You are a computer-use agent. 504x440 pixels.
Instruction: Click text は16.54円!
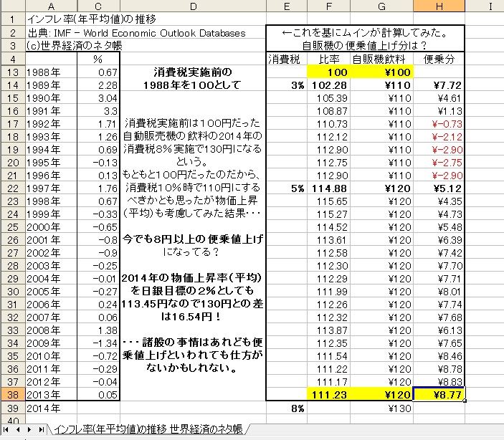coord(191,317)
